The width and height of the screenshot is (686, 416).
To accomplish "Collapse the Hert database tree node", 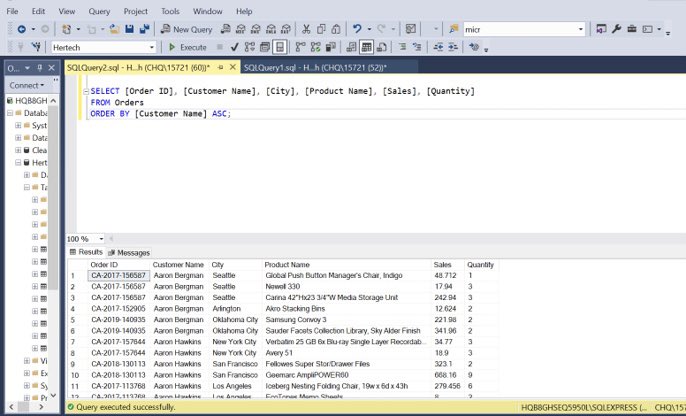I will click(x=18, y=162).
